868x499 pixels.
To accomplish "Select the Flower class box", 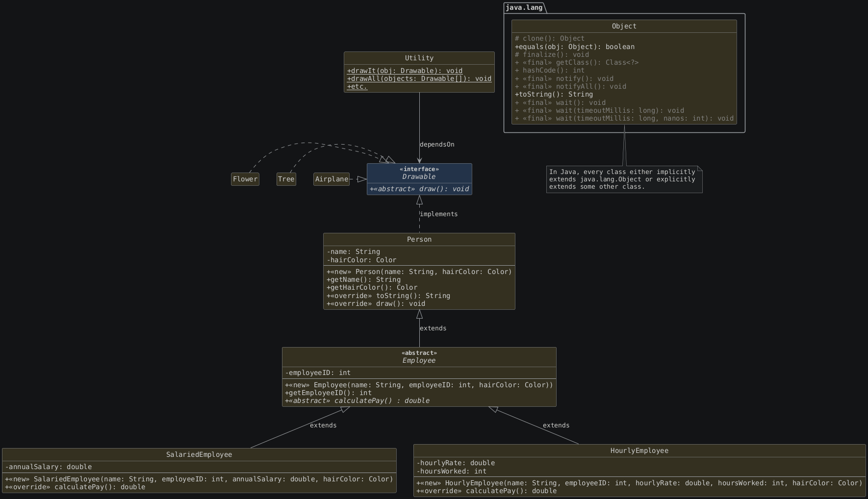I will [x=245, y=179].
